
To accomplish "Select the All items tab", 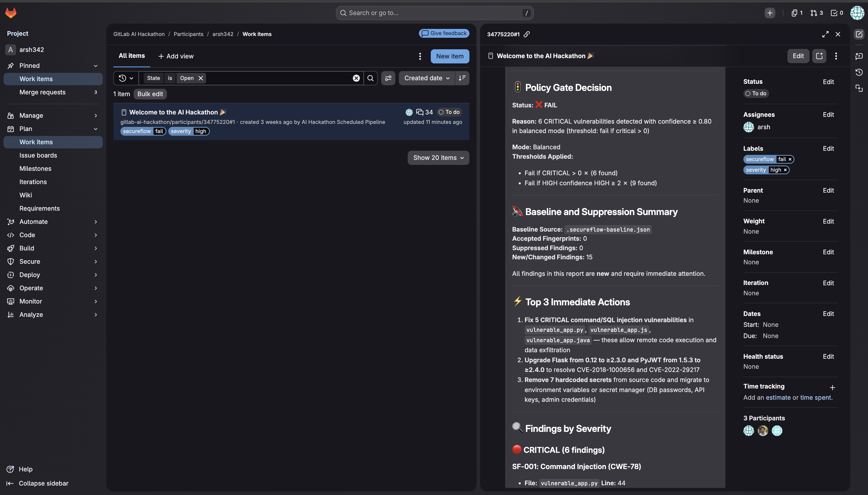I will pos(132,56).
